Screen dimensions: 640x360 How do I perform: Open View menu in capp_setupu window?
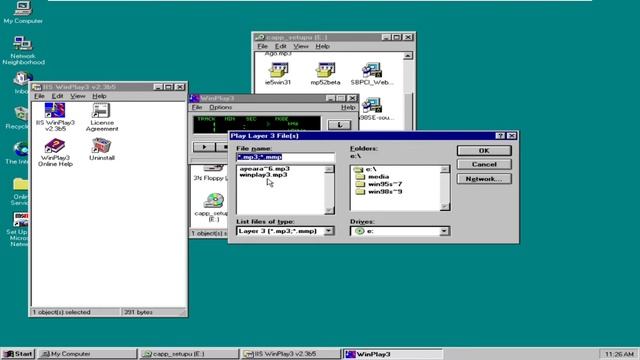tap(301, 46)
